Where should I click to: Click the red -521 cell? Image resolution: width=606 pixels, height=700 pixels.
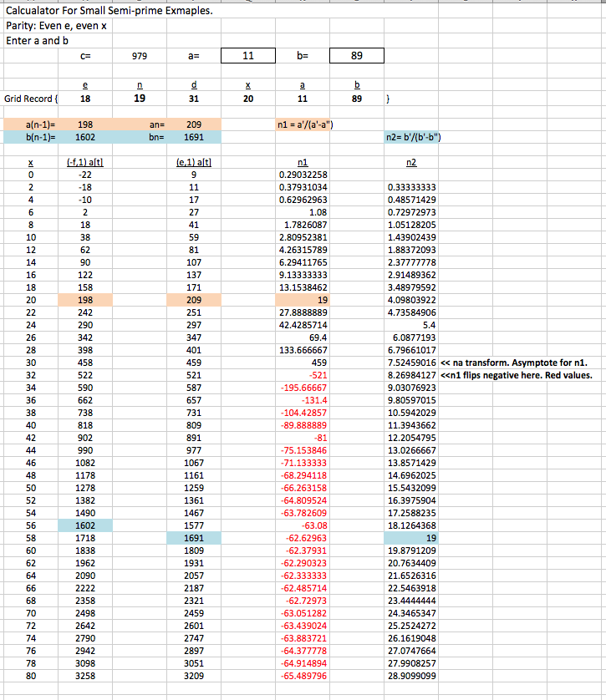303,375
